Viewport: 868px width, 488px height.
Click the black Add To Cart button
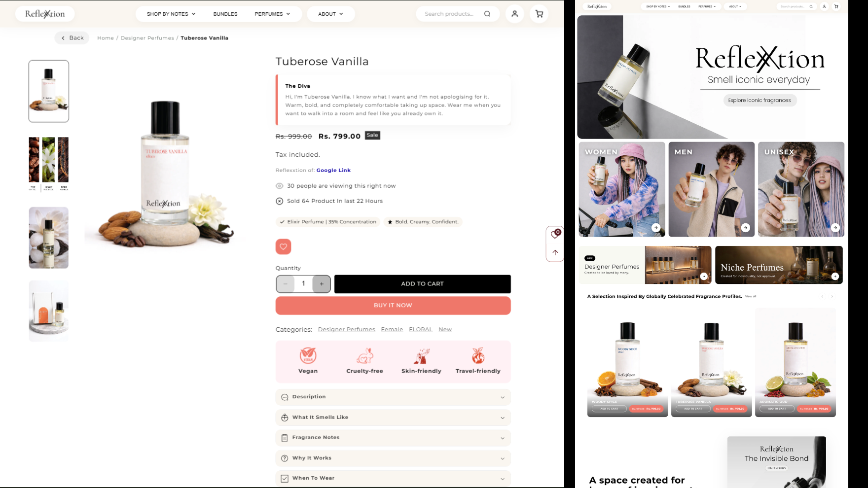422,284
